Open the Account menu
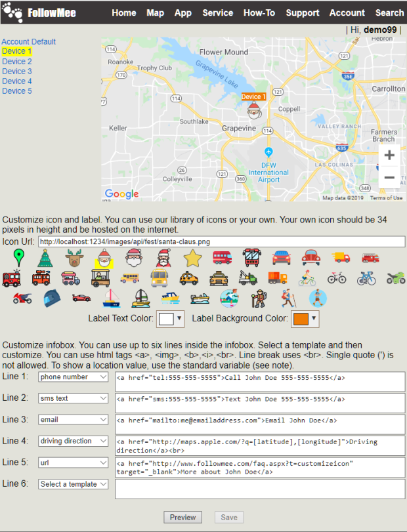The height and width of the screenshot is (532, 407). 347,13
